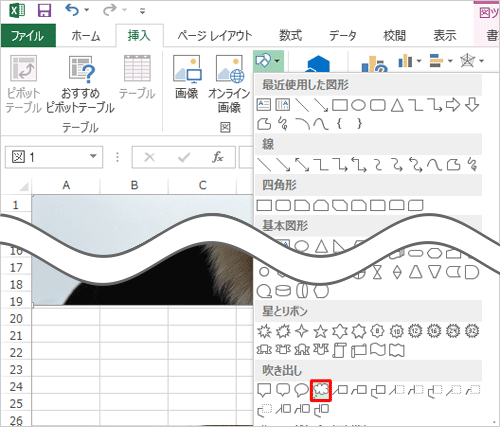Collapse the 図形 shapes dropdown button

pos(268,61)
